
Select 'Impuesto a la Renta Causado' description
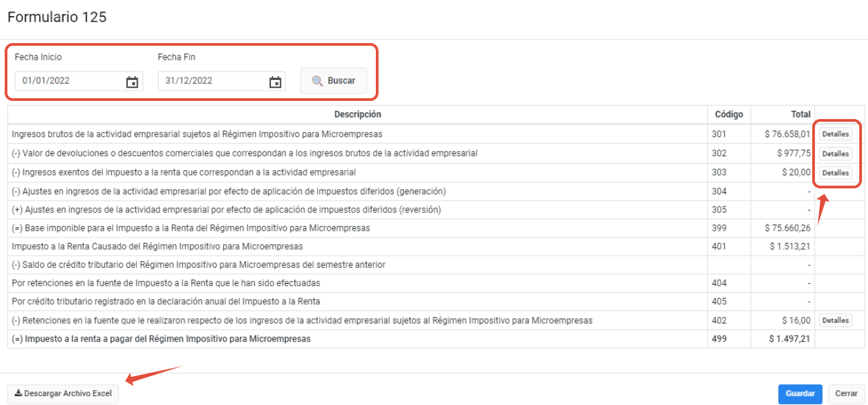(157, 246)
